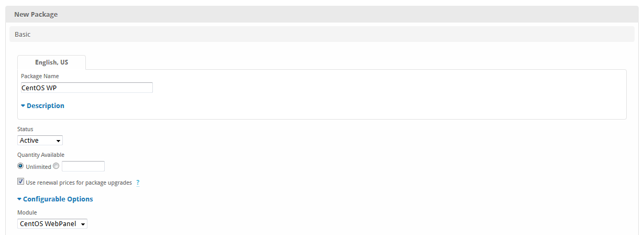Viewport: 644px width, 235px height.
Task: Click the arrow on the Module dropdown
Action: click(x=83, y=224)
